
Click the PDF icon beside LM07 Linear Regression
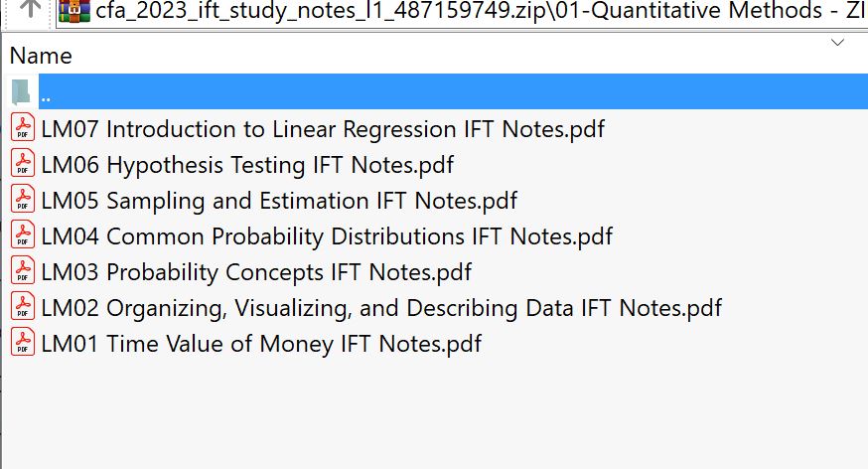point(22,128)
